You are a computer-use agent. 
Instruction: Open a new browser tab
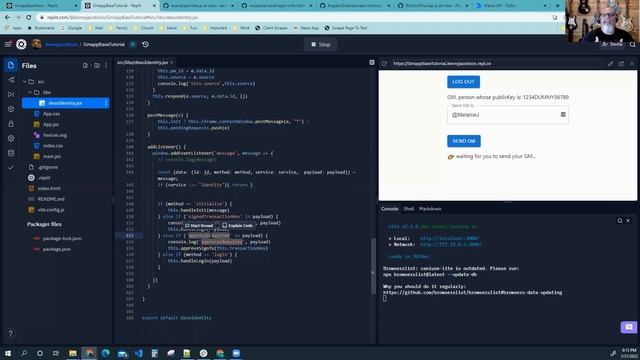557,6
